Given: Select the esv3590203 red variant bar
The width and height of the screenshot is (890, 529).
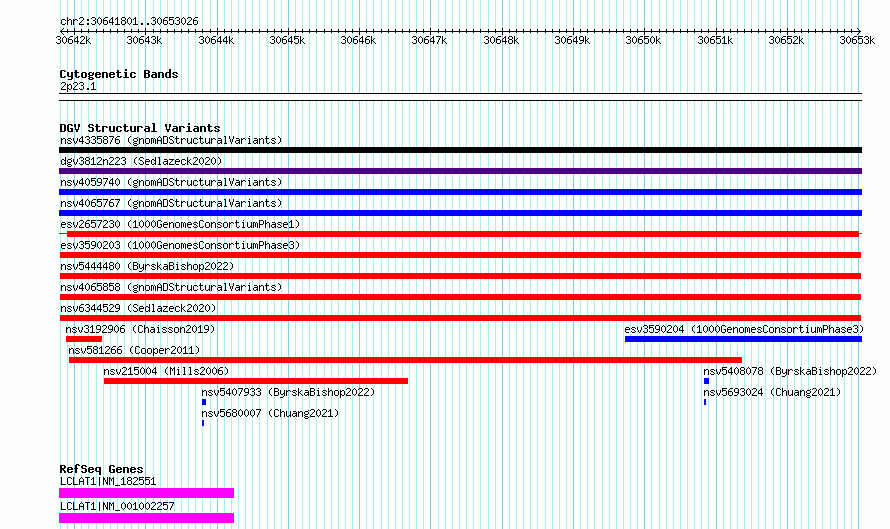Looking at the screenshot, I should click(x=460, y=255).
